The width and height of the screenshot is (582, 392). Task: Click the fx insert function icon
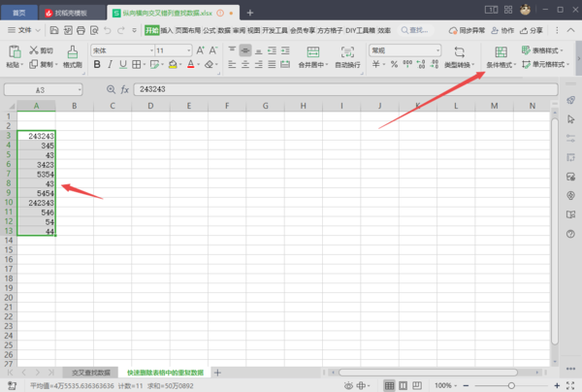coord(124,88)
